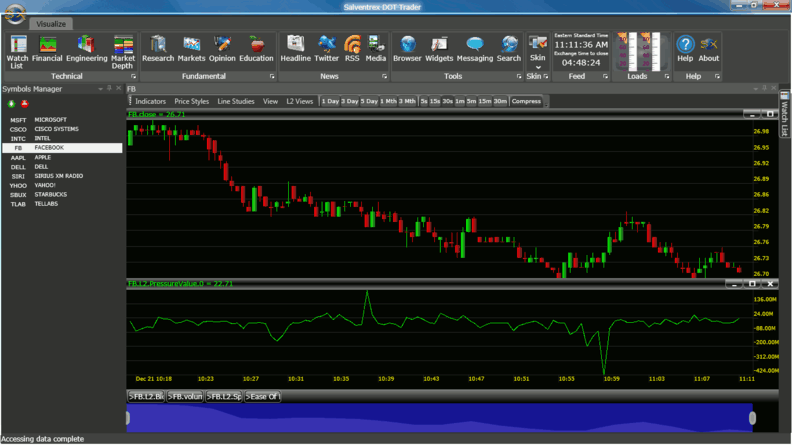Image resolution: width=792 pixels, height=445 pixels.
Task: Expand the Fundamental group launcher
Action: [272, 77]
